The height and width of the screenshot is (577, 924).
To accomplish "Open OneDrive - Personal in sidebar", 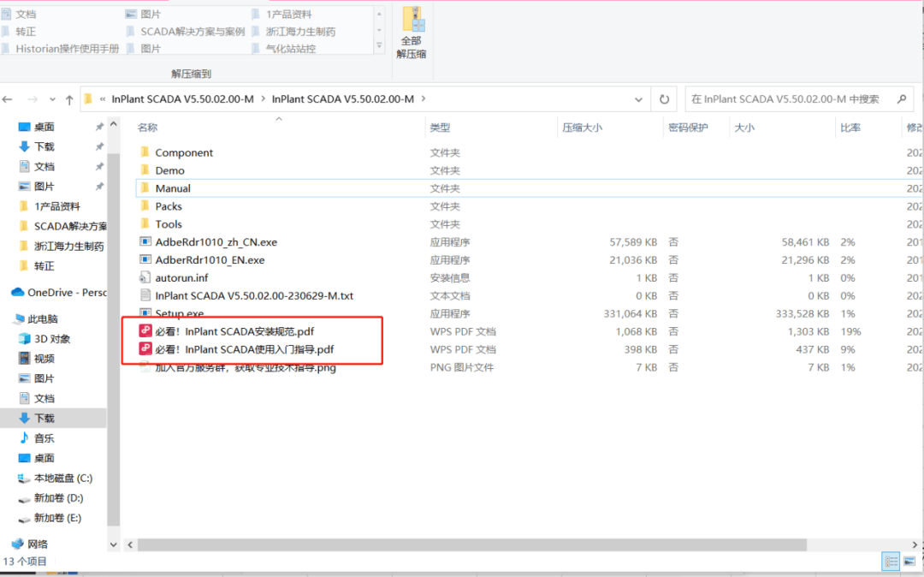I will coord(66,292).
